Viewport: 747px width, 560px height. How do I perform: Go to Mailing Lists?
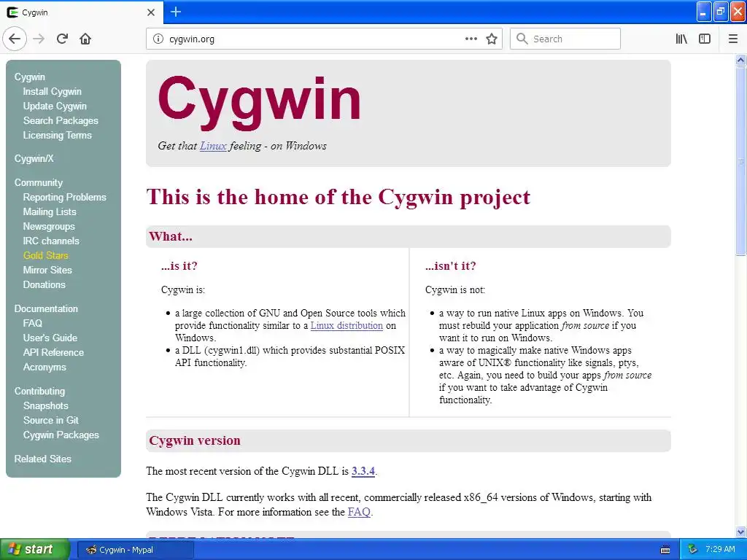(x=50, y=212)
